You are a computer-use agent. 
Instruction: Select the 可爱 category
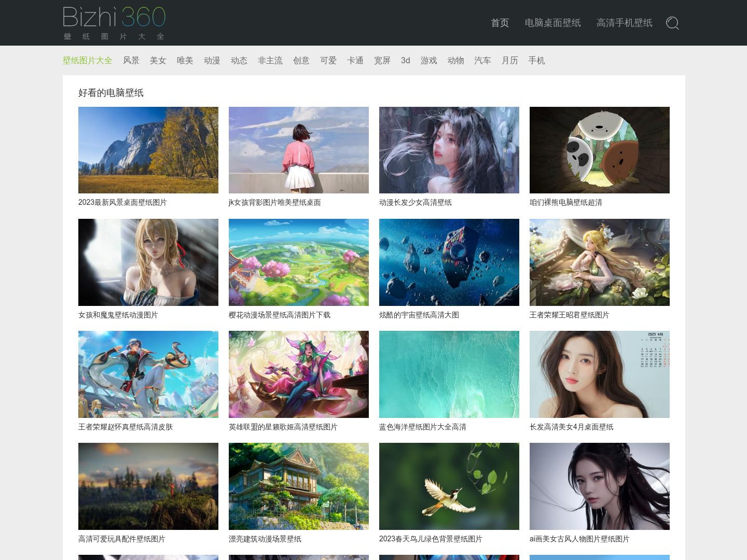click(328, 60)
